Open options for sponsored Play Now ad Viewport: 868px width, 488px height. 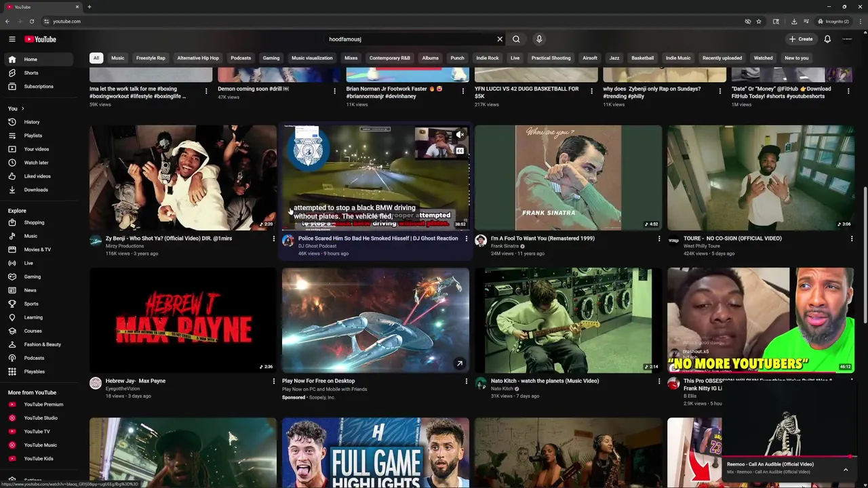[x=467, y=381]
